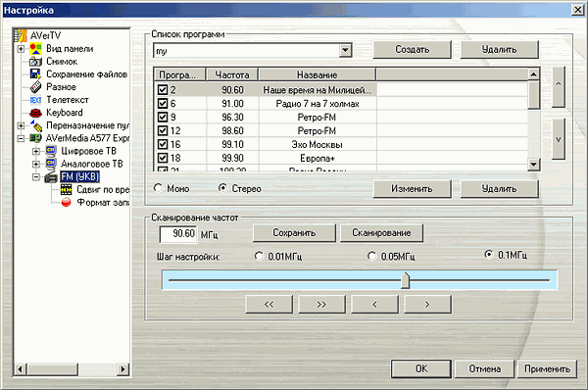This screenshot has height=390, width=588.
Task: Click the Сдвиг по времени film icon
Action: 66,190
